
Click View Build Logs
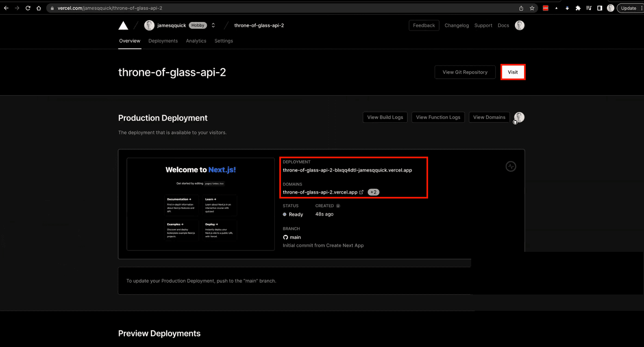coord(385,117)
